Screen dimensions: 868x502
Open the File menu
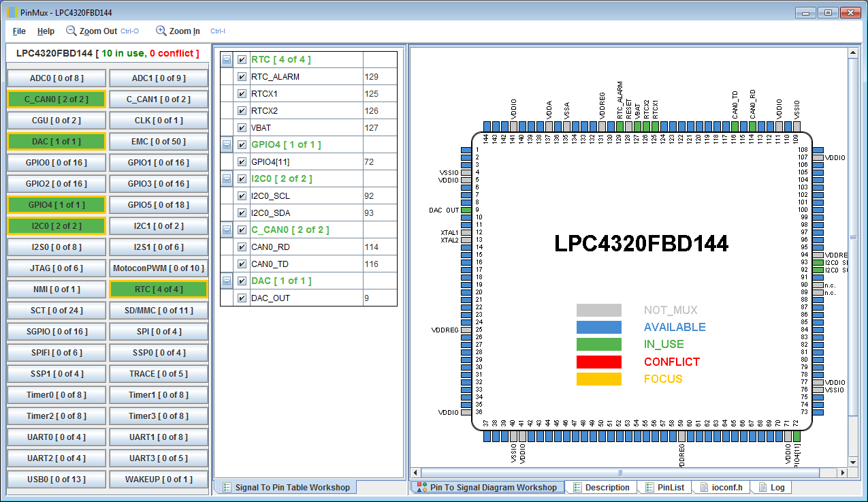click(x=19, y=31)
